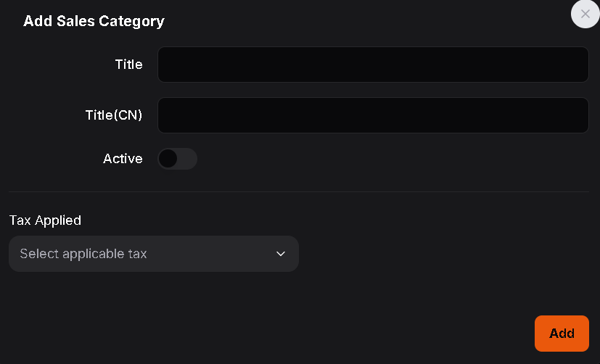The image size is (600, 364).
Task: Click the Title(CN) field label
Action: point(114,115)
